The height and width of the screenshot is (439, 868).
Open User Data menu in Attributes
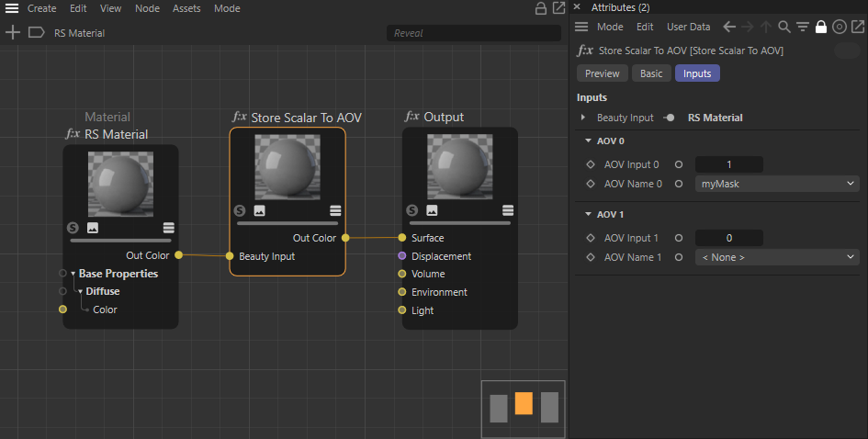pos(688,27)
